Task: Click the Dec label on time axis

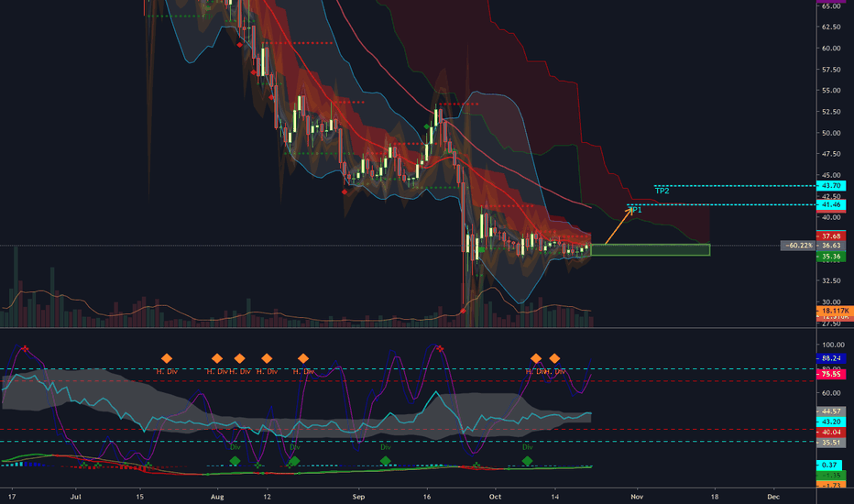Action: [x=772, y=497]
